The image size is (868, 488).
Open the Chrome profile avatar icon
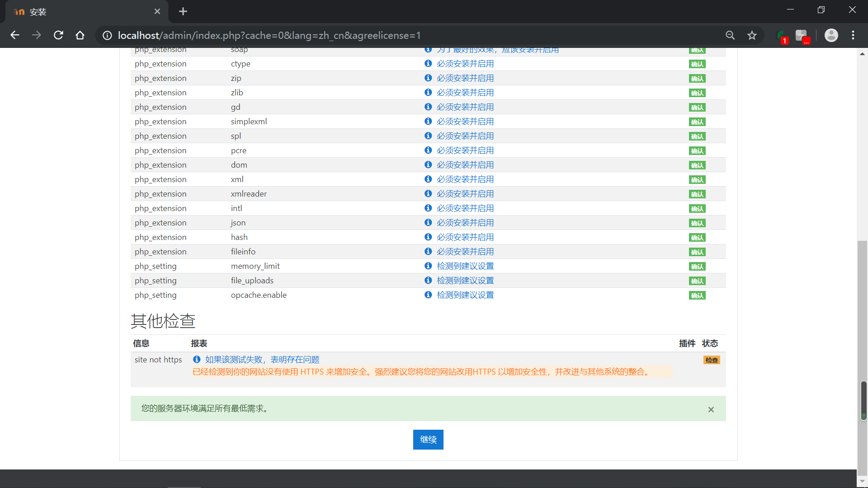(831, 35)
